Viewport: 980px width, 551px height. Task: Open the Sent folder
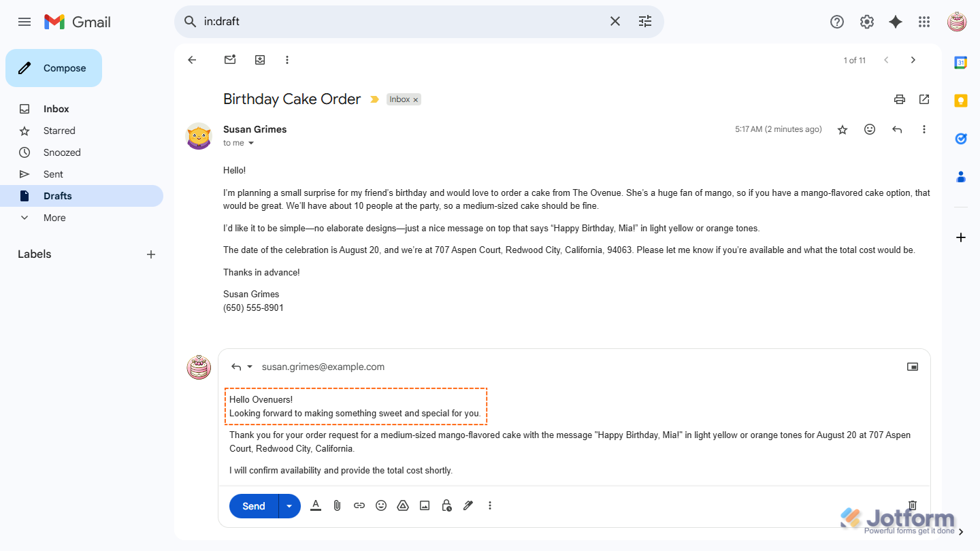53,174
